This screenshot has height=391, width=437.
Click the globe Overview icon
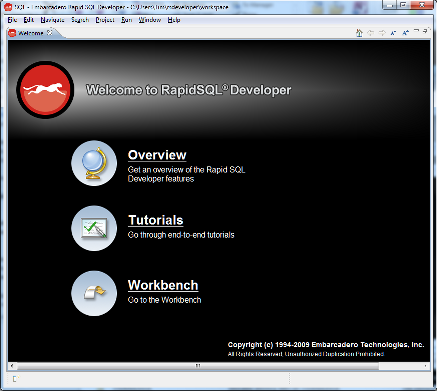click(x=94, y=163)
